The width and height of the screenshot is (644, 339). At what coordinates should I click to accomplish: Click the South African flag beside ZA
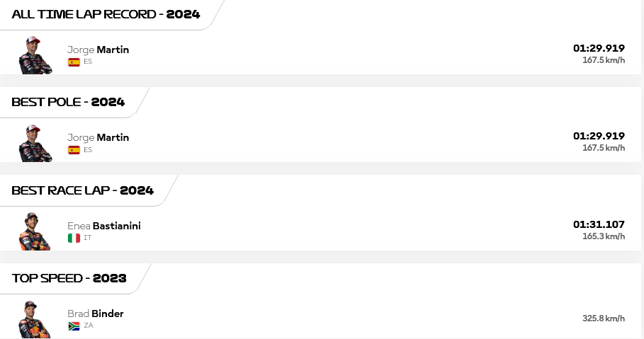coord(74,326)
